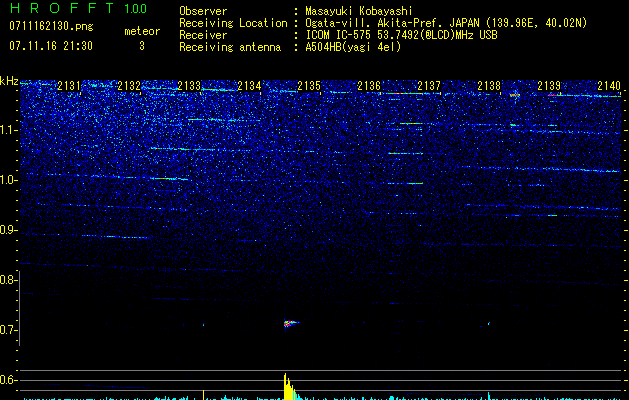This screenshot has width=629, height=400.
Task: Click the 0.9 kHz axis label
Action: tap(9, 230)
